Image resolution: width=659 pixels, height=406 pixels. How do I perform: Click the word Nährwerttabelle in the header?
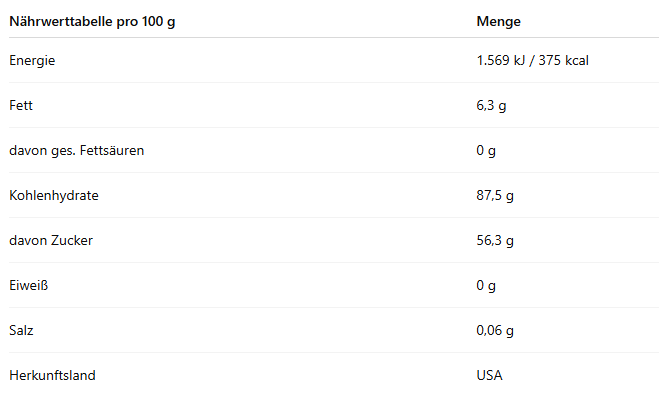point(58,21)
